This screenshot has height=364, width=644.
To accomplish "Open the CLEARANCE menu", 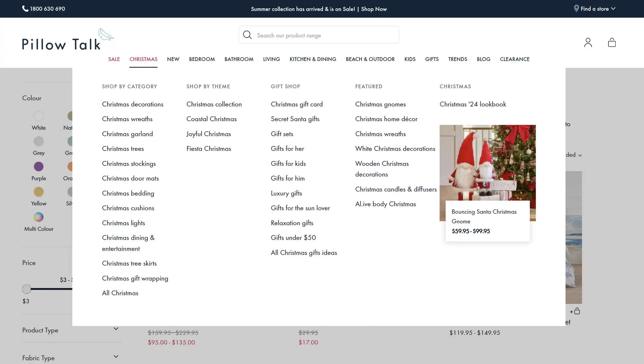I will coord(515,59).
